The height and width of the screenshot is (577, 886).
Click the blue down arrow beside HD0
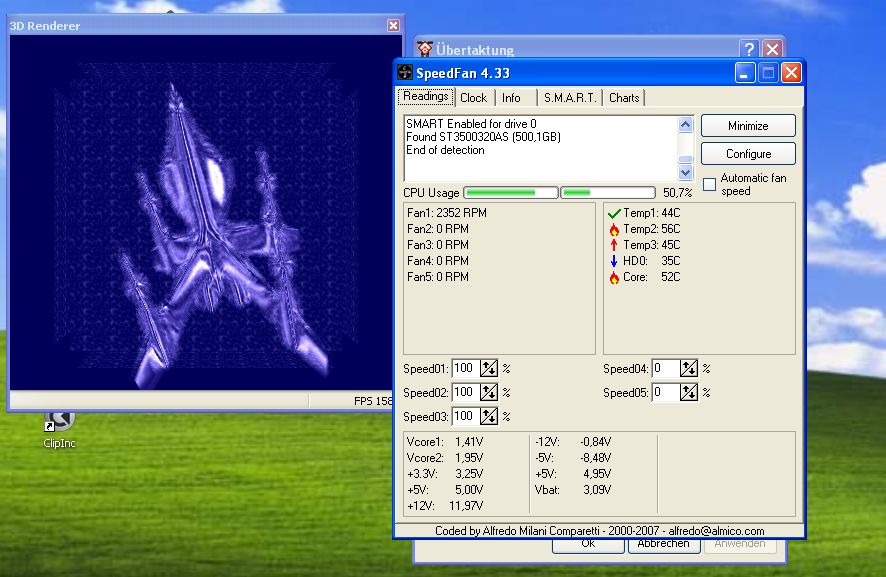click(x=614, y=261)
